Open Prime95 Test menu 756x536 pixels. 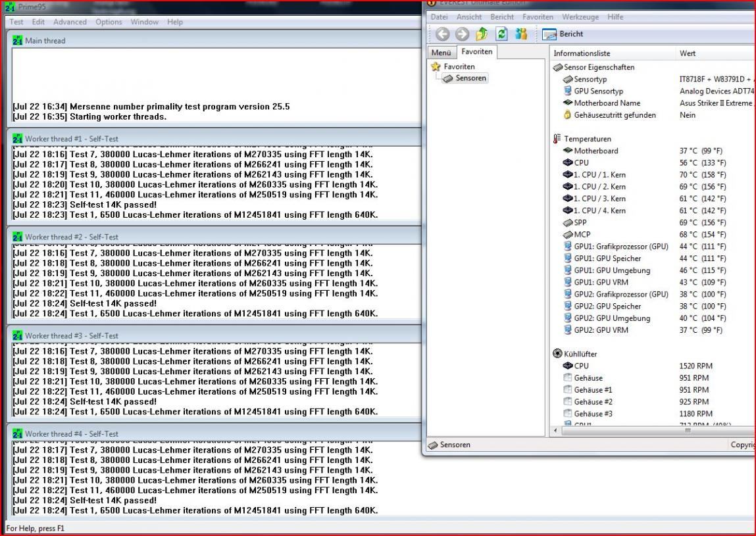pyautogui.click(x=16, y=22)
